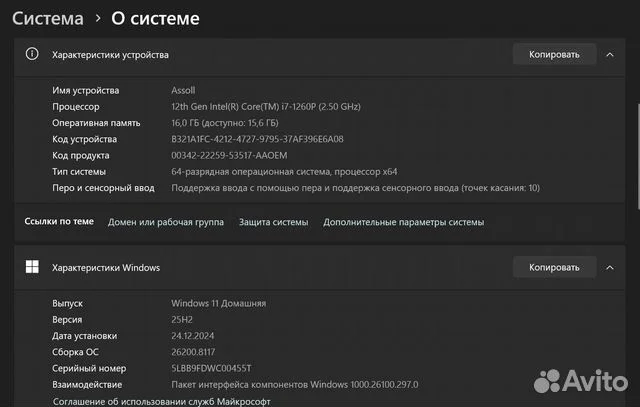Viewport: 640px width, 407px height.
Task: Select OS build 26200.8117
Action: click(x=193, y=352)
